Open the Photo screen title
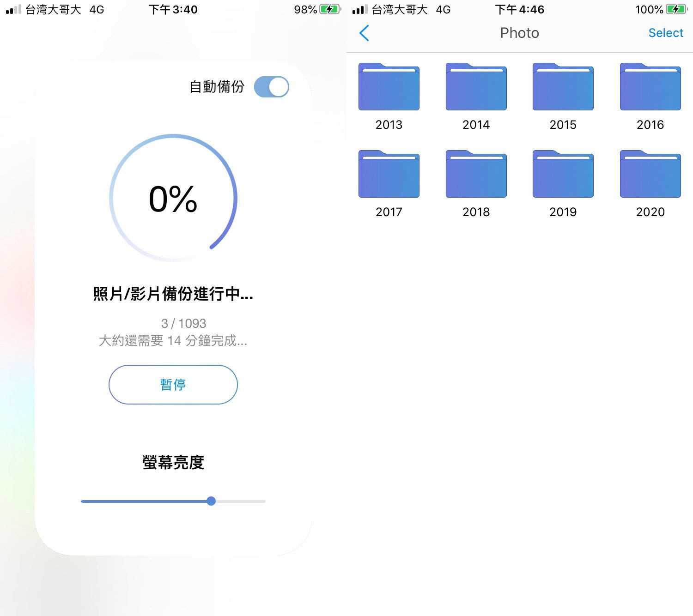This screenshot has height=616, width=693. tap(519, 33)
